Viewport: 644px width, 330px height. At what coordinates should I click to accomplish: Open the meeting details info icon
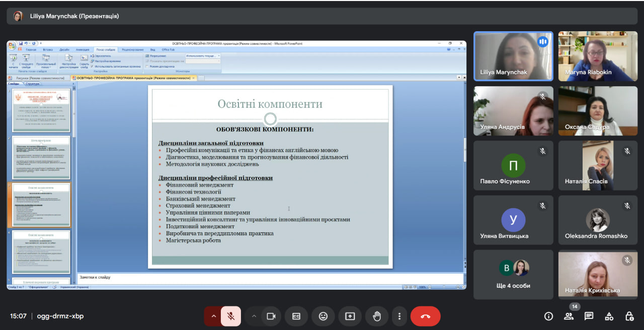click(x=548, y=316)
